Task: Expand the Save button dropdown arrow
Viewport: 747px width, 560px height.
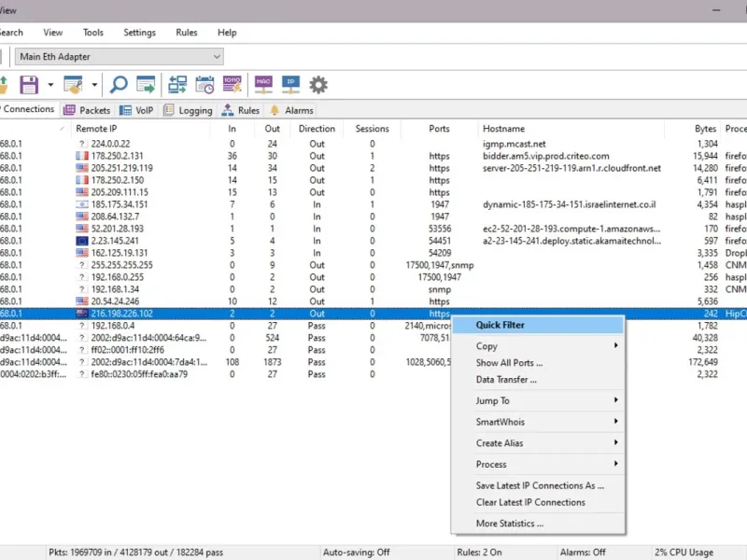Action: (49, 85)
